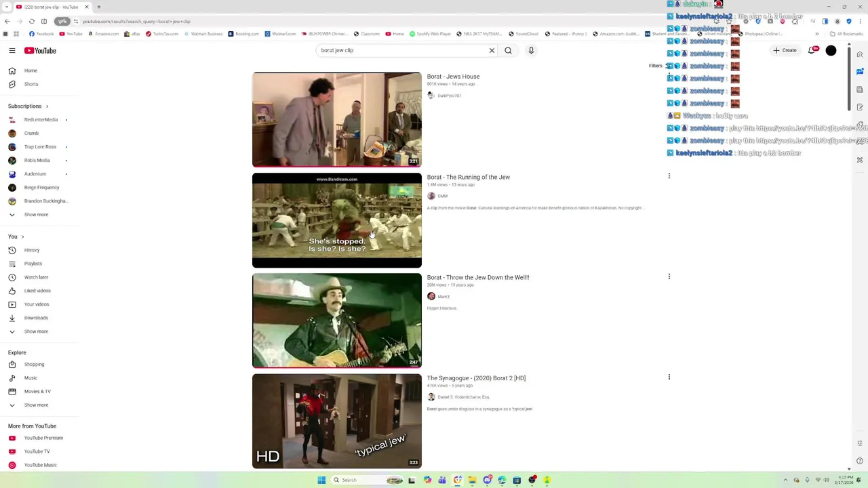Viewport: 868px width, 488px height.
Task: Open File Explorer from taskbar
Action: click(x=472, y=480)
